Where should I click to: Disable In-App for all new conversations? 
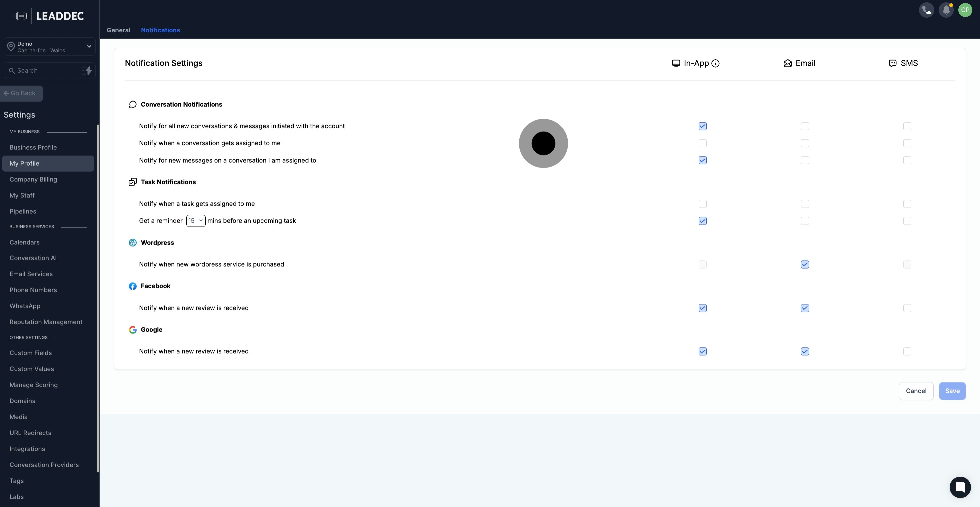click(x=702, y=126)
